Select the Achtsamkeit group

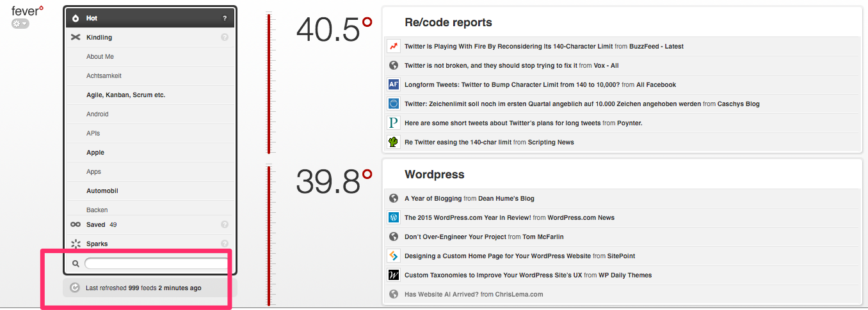[150, 75]
